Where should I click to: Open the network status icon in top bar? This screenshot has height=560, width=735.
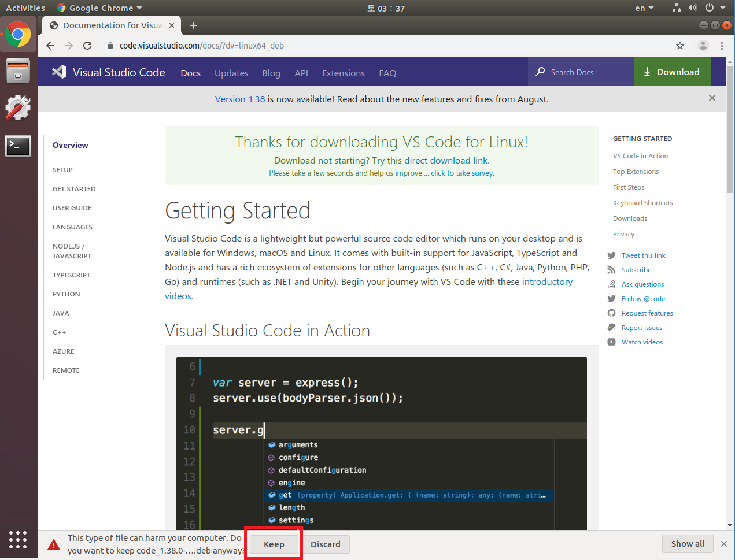(677, 8)
